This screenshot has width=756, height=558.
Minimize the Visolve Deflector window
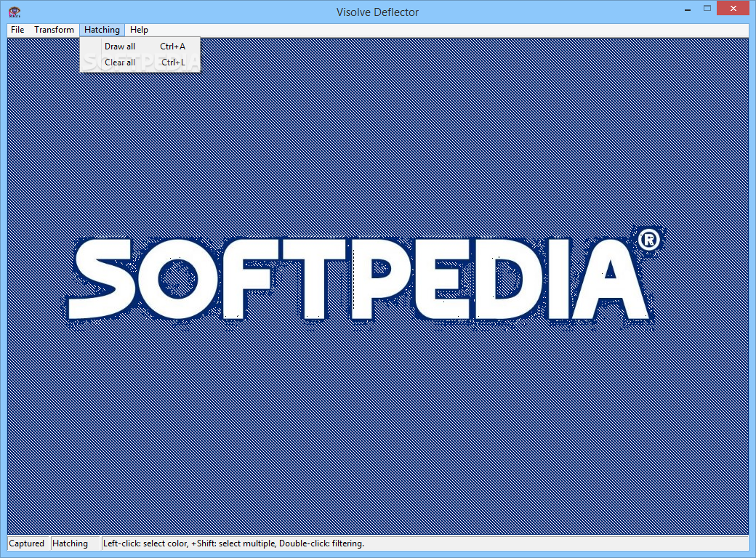688,9
